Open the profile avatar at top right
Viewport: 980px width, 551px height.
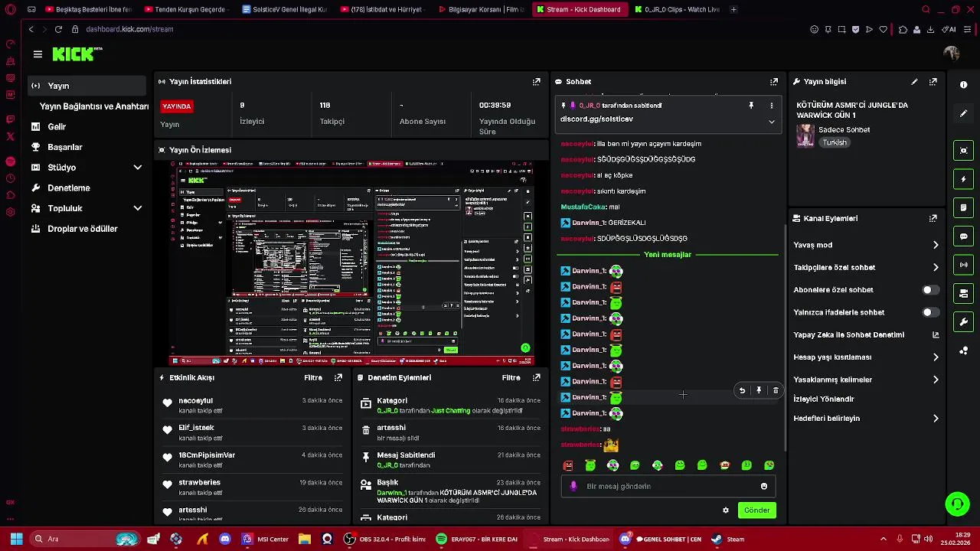(x=952, y=54)
